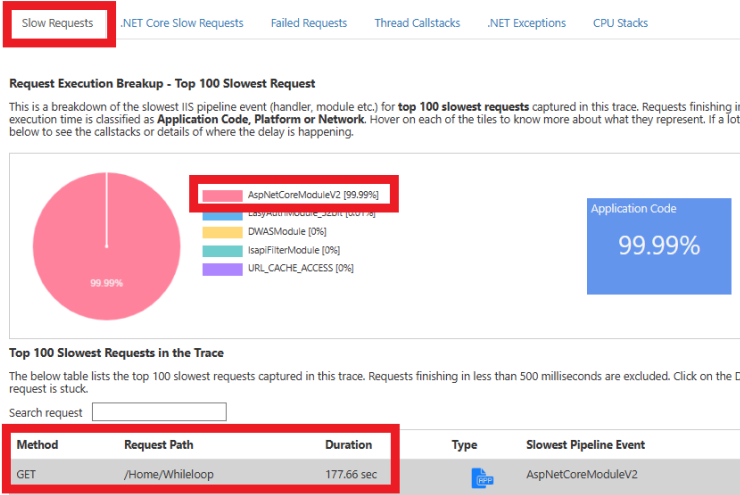740x495 pixels.
Task: Show the CPU Stacks tab
Action: pyautogui.click(x=620, y=23)
